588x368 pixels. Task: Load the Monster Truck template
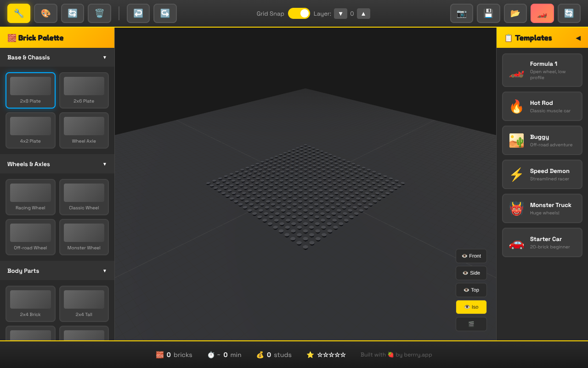pyautogui.click(x=542, y=208)
